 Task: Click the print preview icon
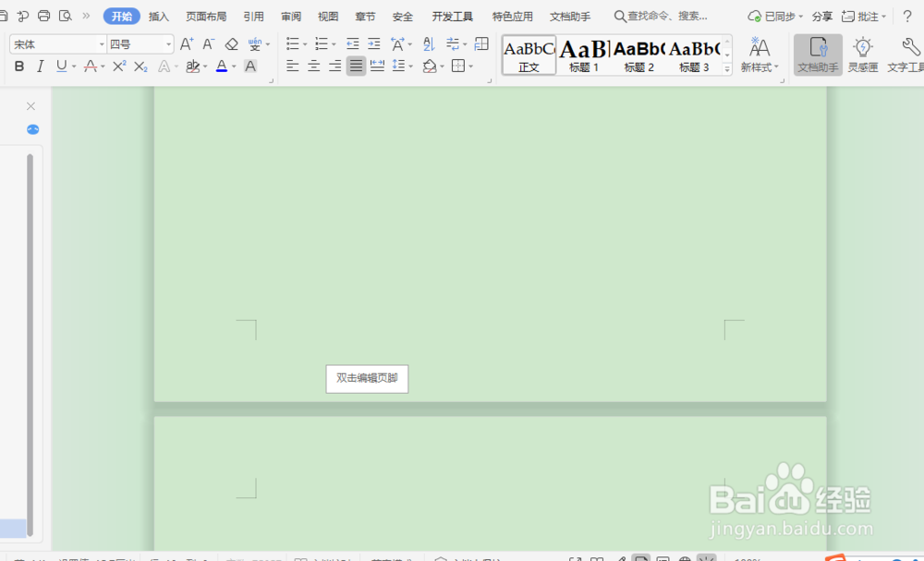point(66,16)
